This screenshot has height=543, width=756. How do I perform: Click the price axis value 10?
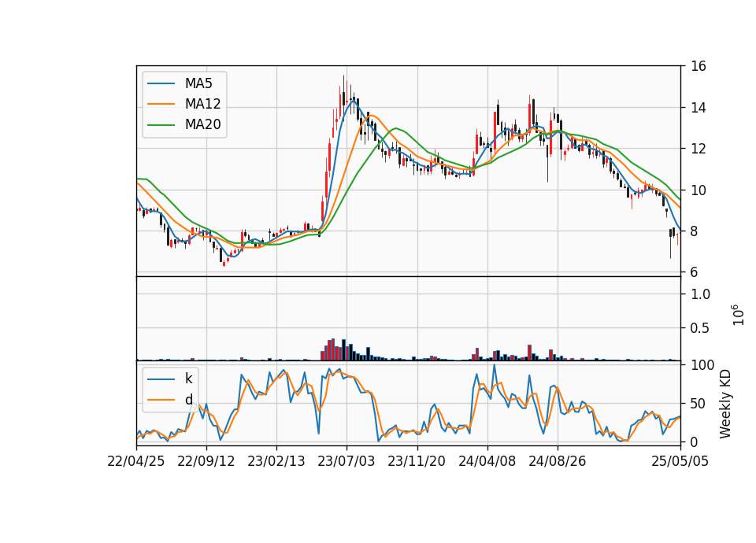699,190
